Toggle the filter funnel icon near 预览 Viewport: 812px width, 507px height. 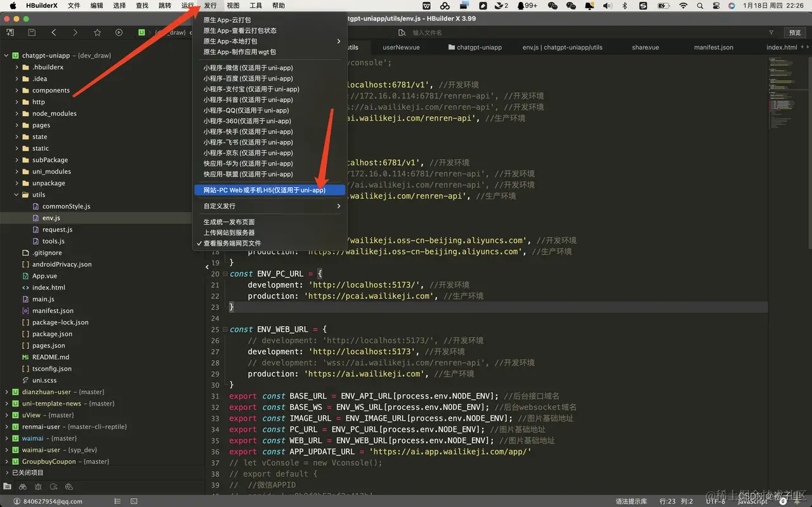[x=771, y=32]
